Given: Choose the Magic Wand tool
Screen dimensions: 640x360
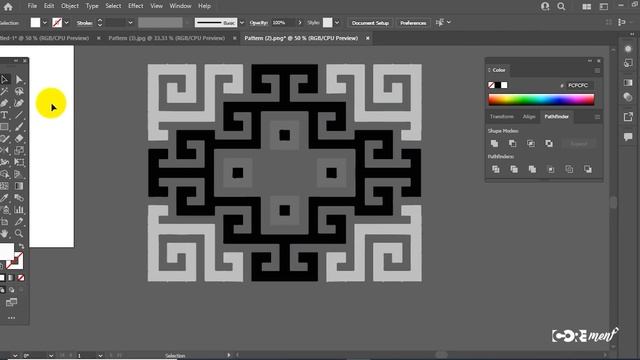Looking at the screenshot, I should pyautogui.click(x=4, y=91).
